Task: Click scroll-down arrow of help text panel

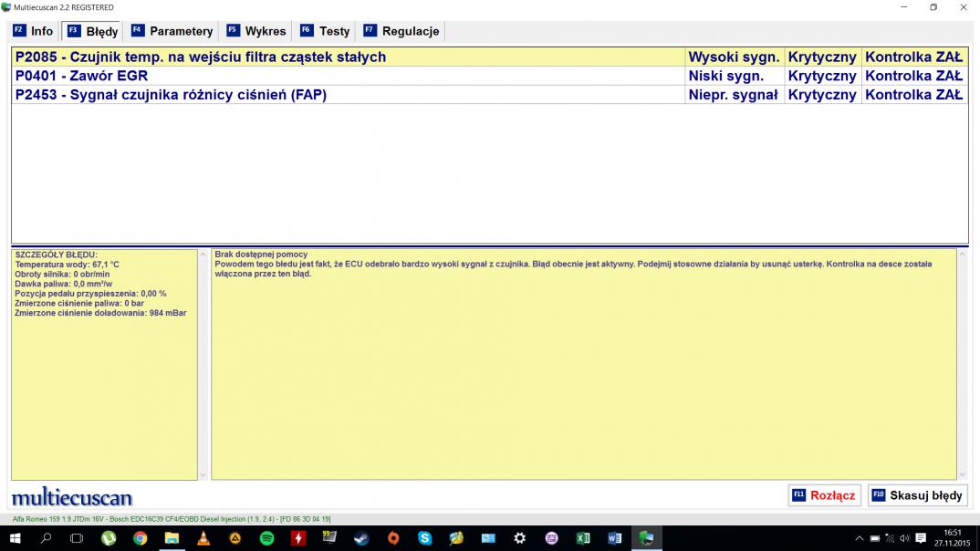Action: pos(963,475)
